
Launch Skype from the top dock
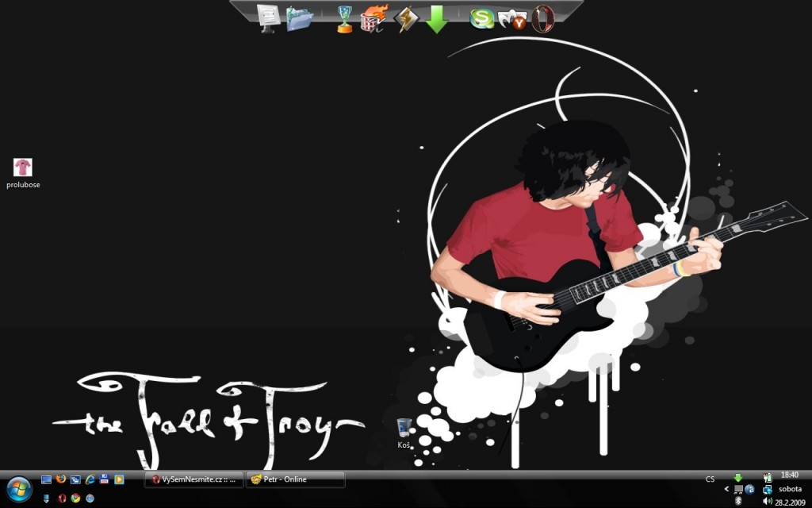[x=481, y=19]
